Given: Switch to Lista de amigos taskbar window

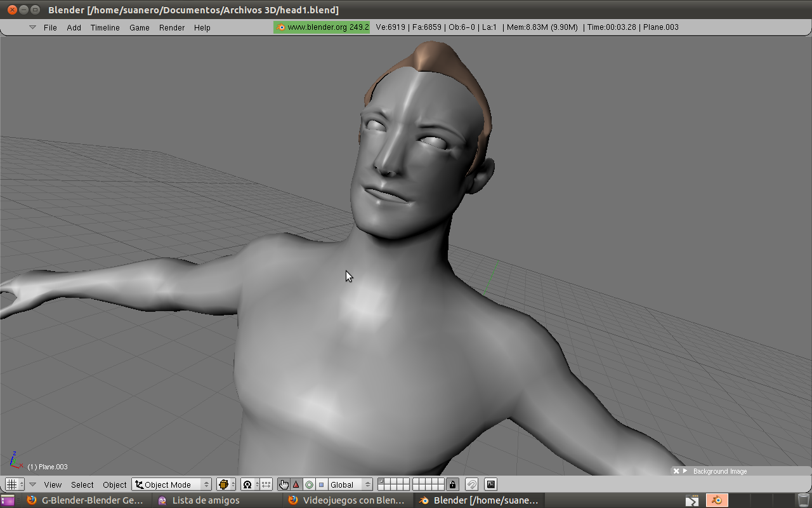Looking at the screenshot, I should tap(206, 500).
